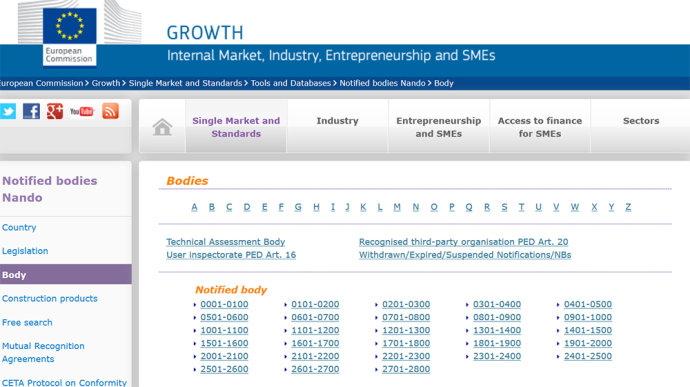Open the RSS feed icon
The height and width of the screenshot is (387, 690).
pyautogui.click(x=110, y=111)
